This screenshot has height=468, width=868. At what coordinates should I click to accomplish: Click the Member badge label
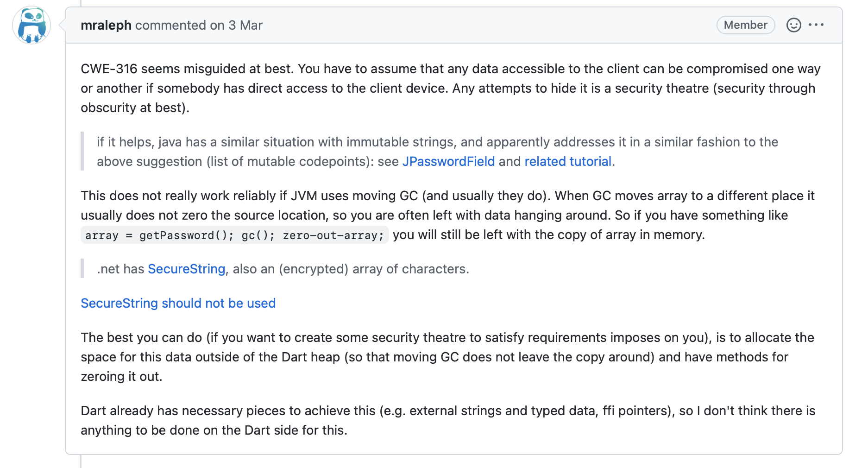(746, 25)
